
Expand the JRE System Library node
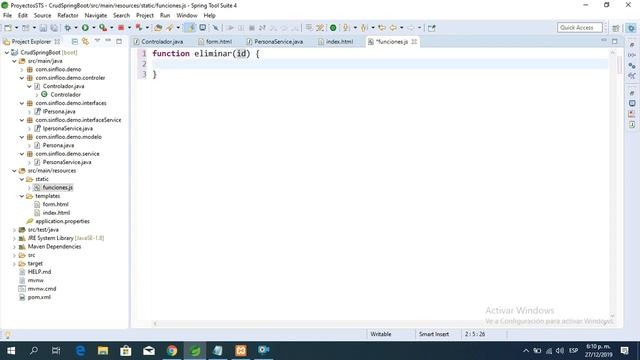(x=14, y=238)
